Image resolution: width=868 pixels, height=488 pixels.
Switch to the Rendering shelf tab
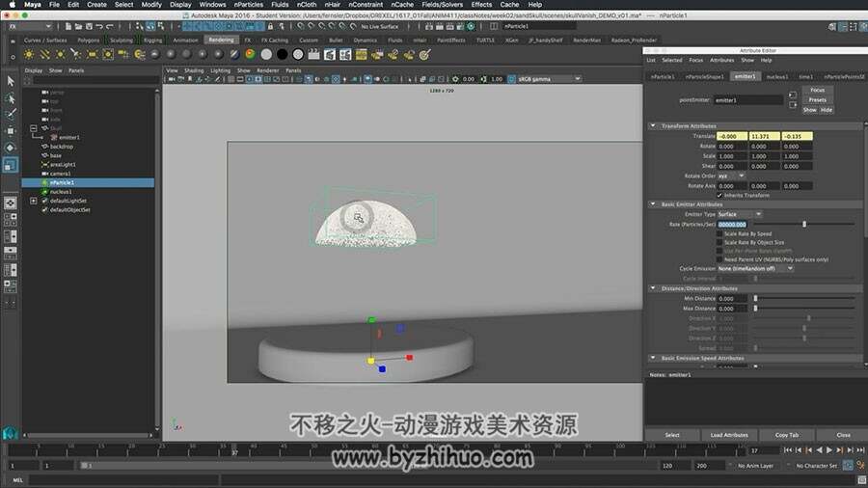(221, 40)
